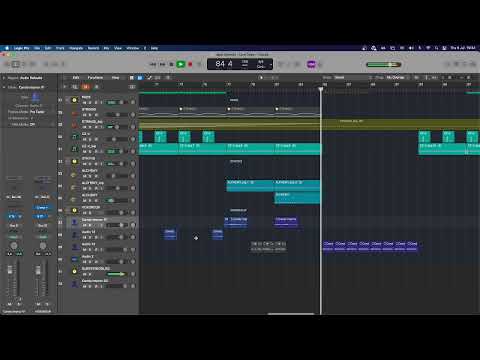Toggle the orange highlighted button in track header bar

pyautogui.click(x=86, y=87)
